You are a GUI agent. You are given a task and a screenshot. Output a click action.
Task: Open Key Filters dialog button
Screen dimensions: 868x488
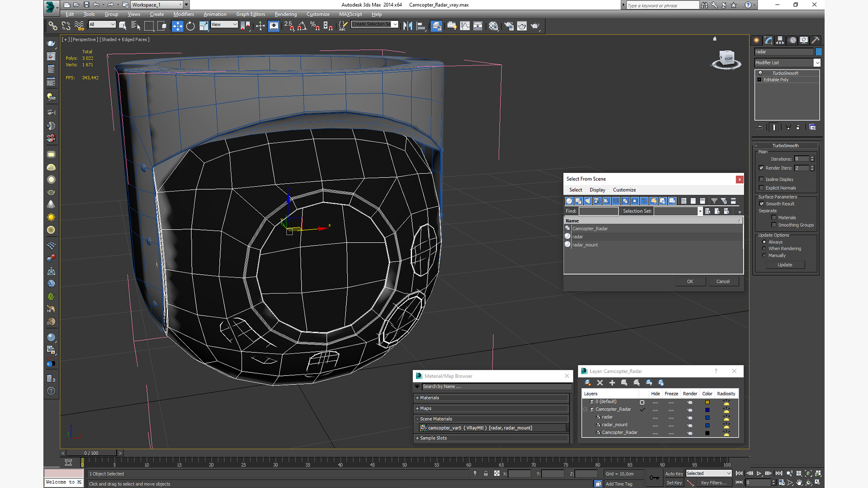pyautogui.click(x=714, y=483)
